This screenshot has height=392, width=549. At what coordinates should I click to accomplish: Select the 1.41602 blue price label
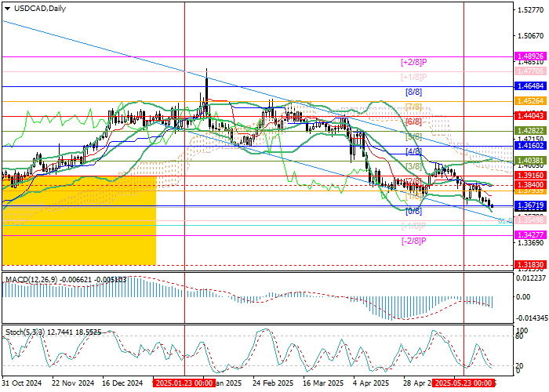pos(531,146)
